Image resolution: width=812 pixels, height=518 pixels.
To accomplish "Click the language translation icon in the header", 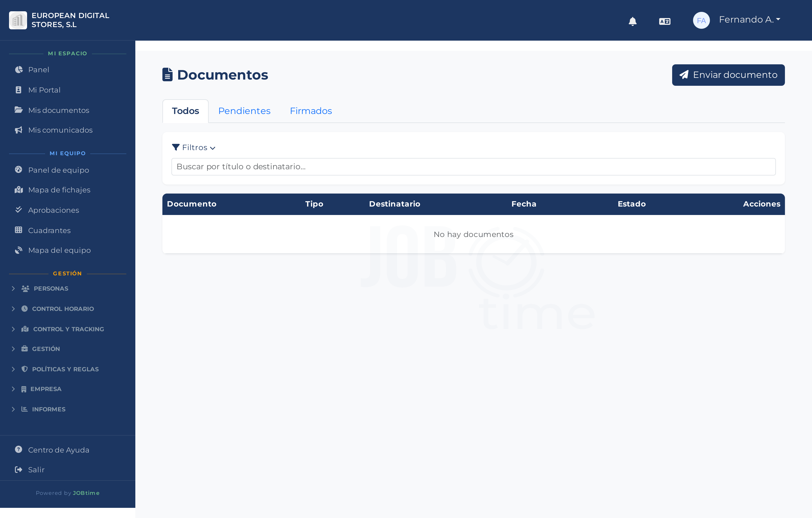I will pyautogui.click(x=665, y=21).
